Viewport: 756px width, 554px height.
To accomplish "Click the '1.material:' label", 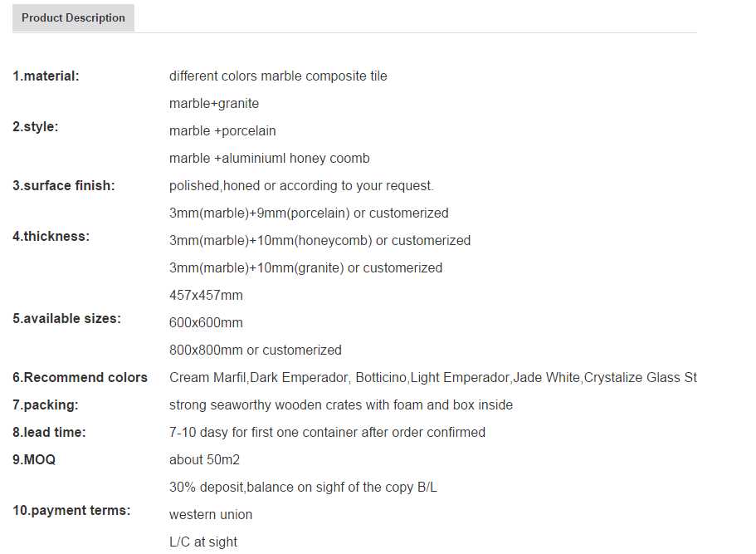I will (46, 76).
